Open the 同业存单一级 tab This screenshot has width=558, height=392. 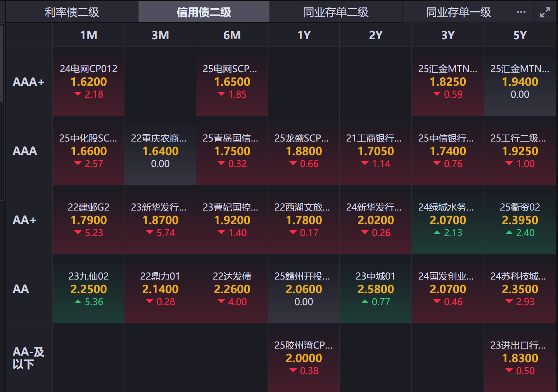pyautogui.click(x=458, y=12)
